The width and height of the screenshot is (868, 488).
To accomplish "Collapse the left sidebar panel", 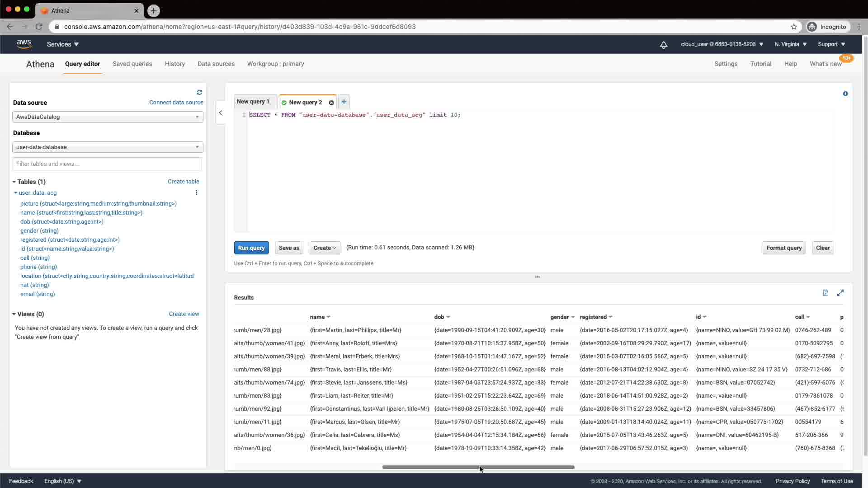I will [221, 113].
